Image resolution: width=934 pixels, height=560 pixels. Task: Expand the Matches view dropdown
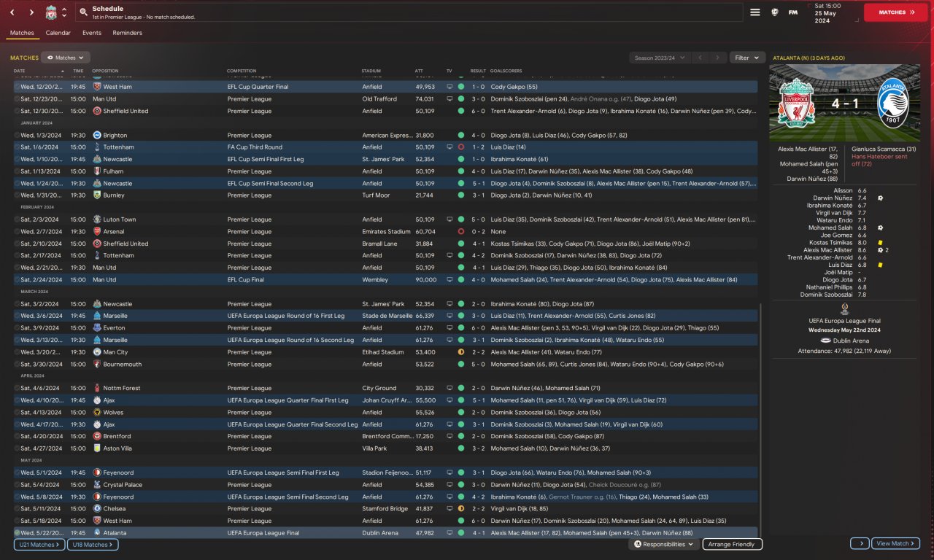[x=66, y=58]
